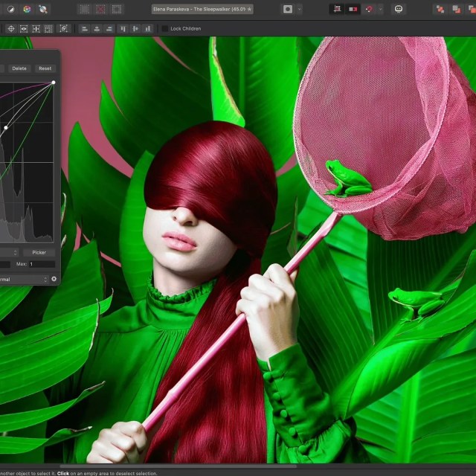Click the Elena Paraskeva – The Sleepwalker document title
This screenshot has width=476, height=476.
202,10
